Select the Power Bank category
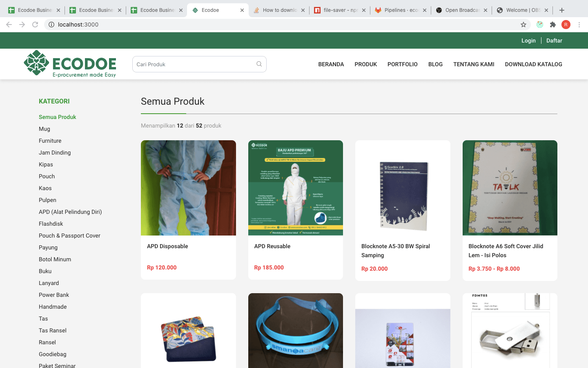This screenshot has height=368, width=588. pyautogui.click(x=54, y=295)
